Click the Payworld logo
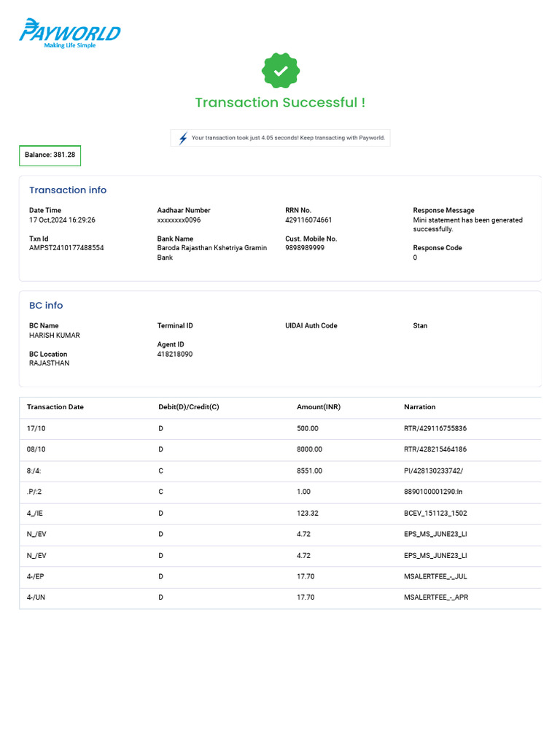Screen dimensions: 560x747 (69, 34)
